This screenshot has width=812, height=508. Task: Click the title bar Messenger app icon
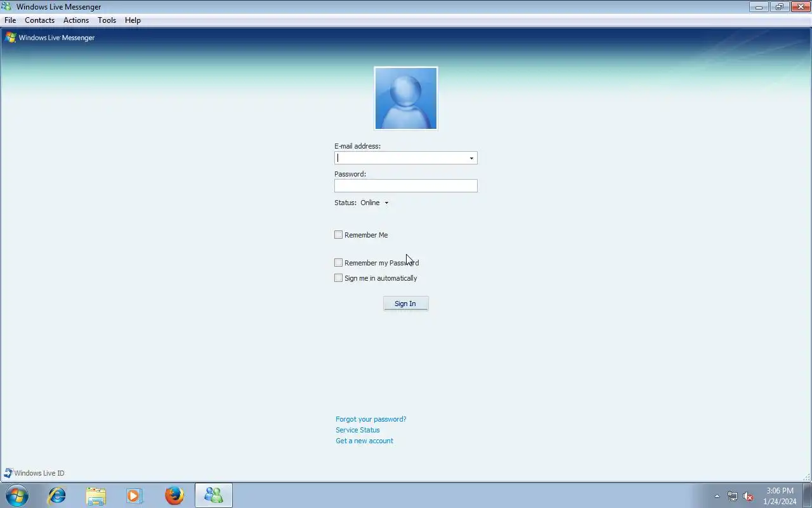click(x=7, y=6)
